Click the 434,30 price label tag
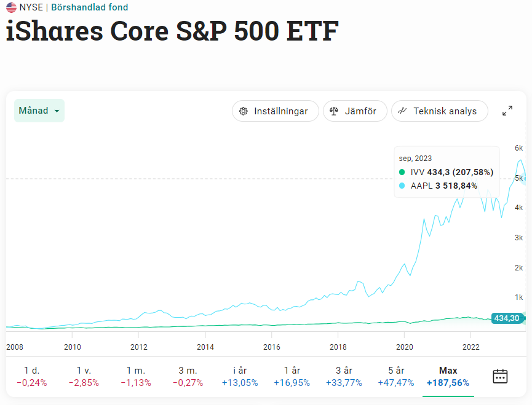This screenshot has height=405, width=532. click(x=507, y=318)
